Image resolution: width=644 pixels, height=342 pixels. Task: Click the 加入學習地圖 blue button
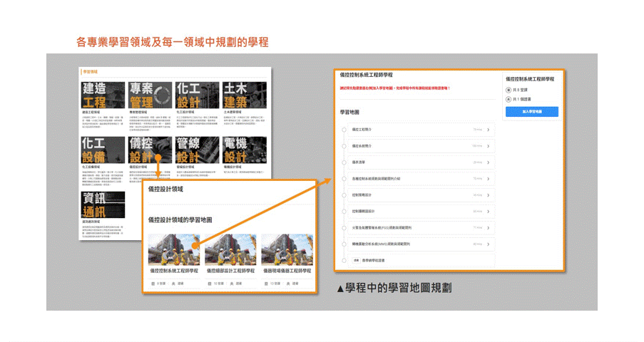pos(531,112)
